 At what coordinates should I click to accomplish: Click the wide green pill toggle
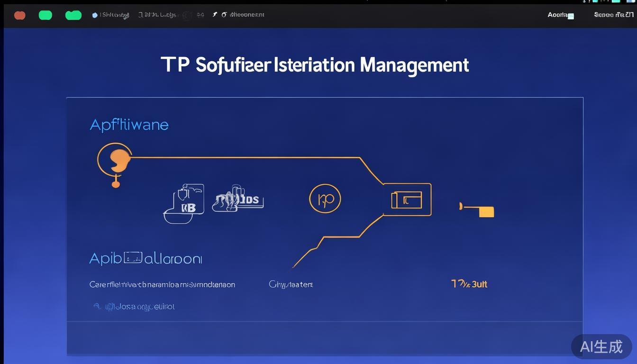point(73,15)
